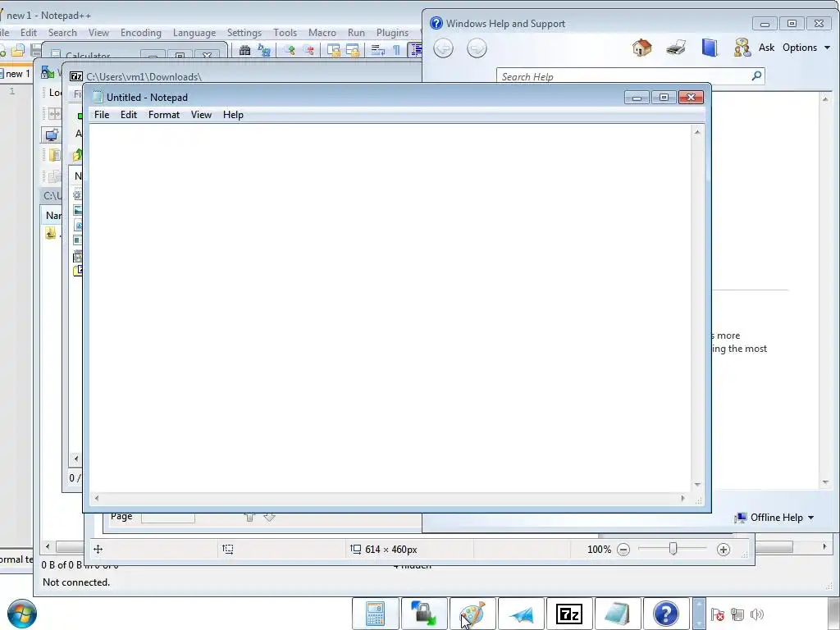Image resolution: width=840 pixels, height=630 pixels.
Task: Open Notepad++ Encoding menu
Action: point(141,33)
